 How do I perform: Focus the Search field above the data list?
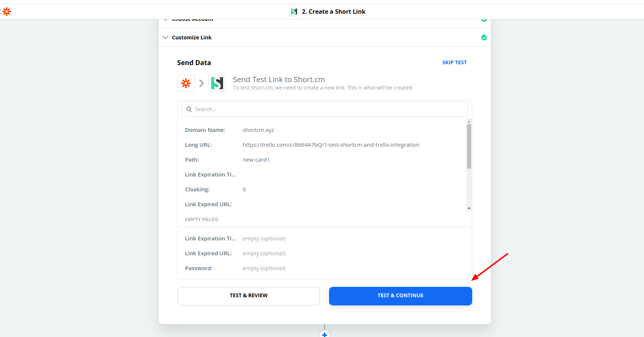click(x=327, y=109)
